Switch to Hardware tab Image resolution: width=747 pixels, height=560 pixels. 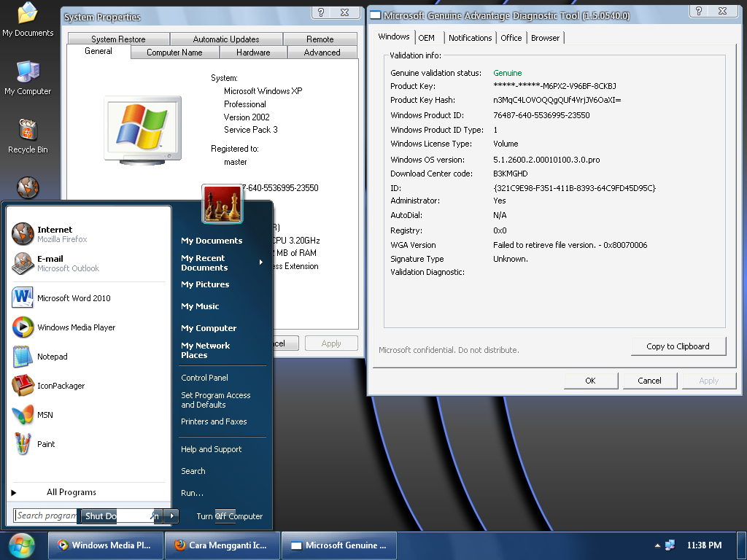tap(253, 52)
